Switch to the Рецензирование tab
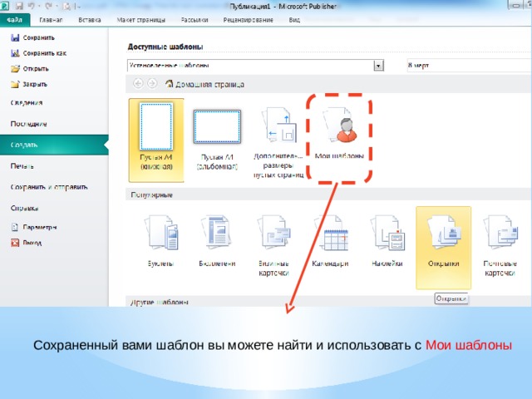This screenshot has height=399, width=532. pos(248,20)
